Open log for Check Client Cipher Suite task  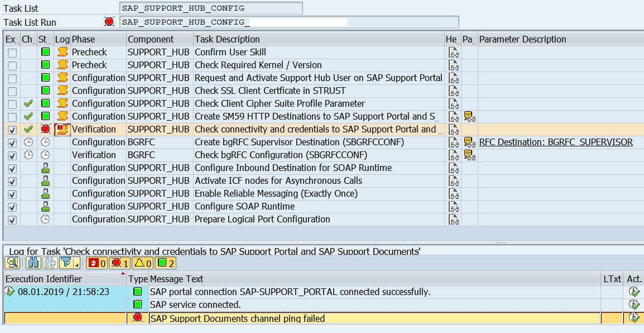pos(63,103)
